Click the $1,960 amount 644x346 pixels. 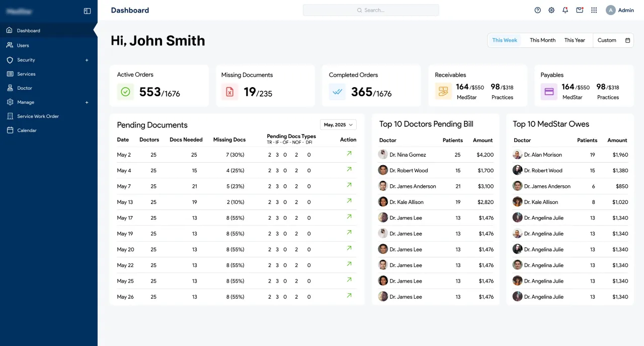click(620, 155)
